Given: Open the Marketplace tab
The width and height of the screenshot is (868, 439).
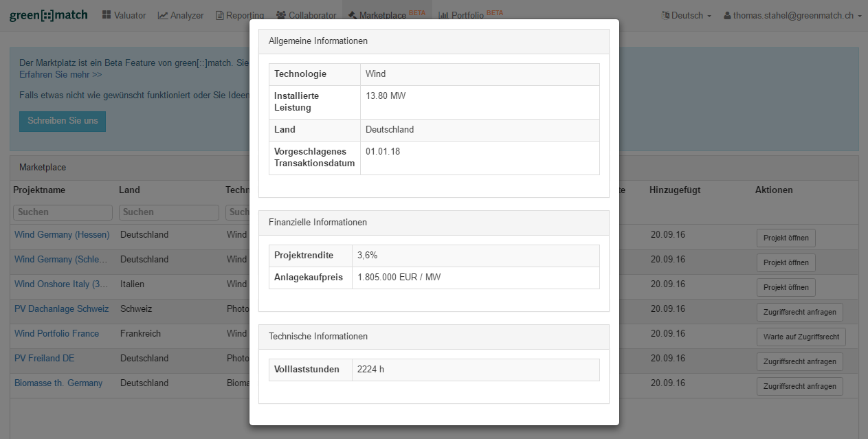Looking at the screenshot, I should tap(383, 15).
